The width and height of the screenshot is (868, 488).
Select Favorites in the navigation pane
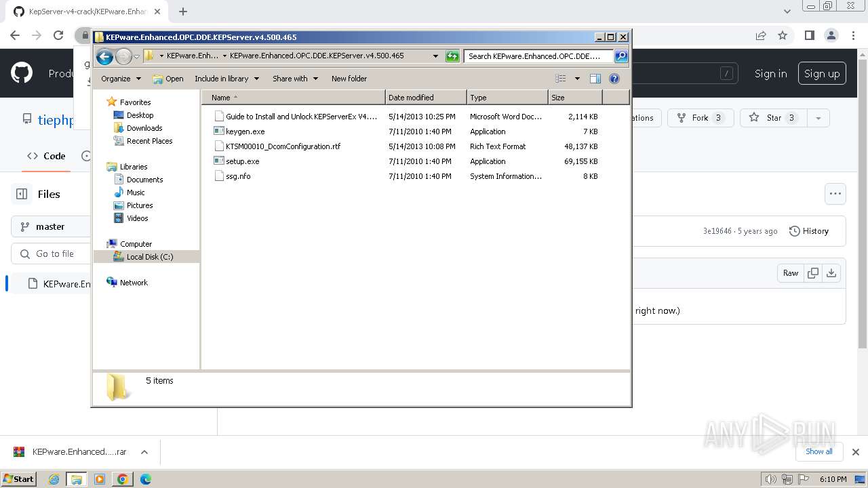(135, 102)
